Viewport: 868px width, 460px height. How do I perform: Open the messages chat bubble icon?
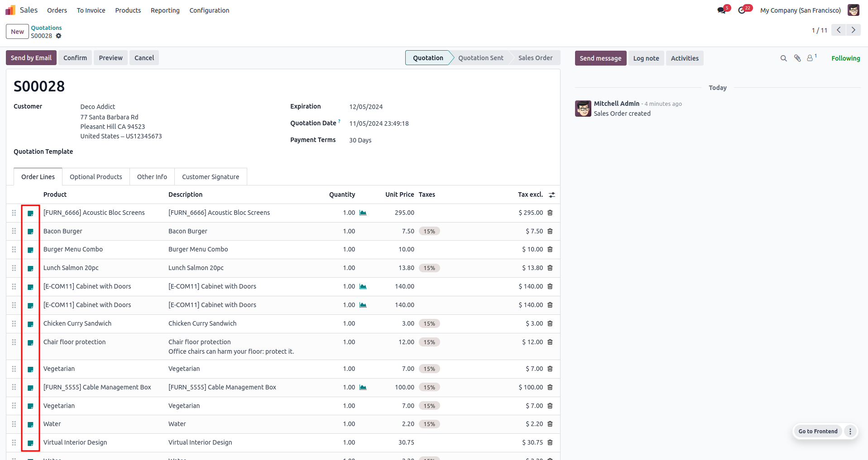click(721, 10)
